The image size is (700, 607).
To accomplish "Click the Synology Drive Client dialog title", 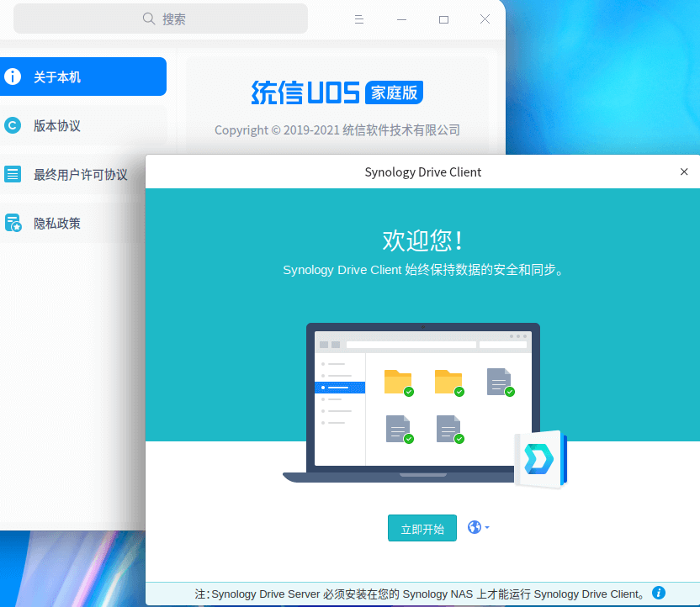I will click(422, 172).
